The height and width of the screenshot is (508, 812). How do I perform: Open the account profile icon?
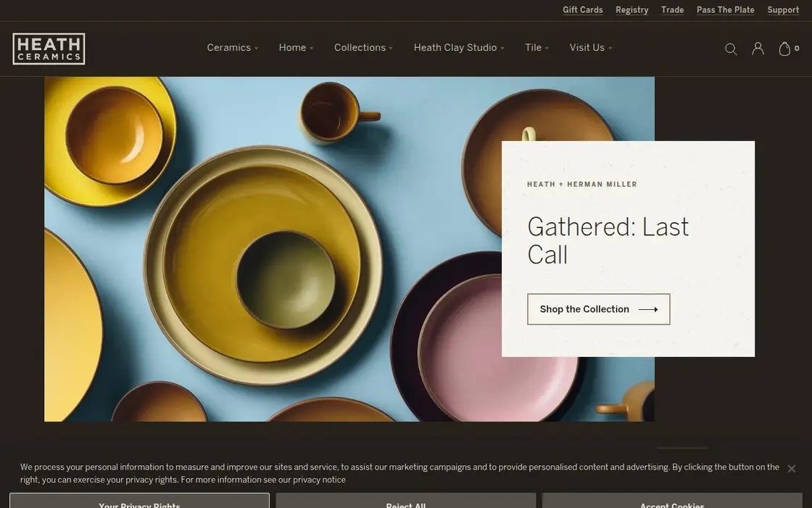pos(758,48)
